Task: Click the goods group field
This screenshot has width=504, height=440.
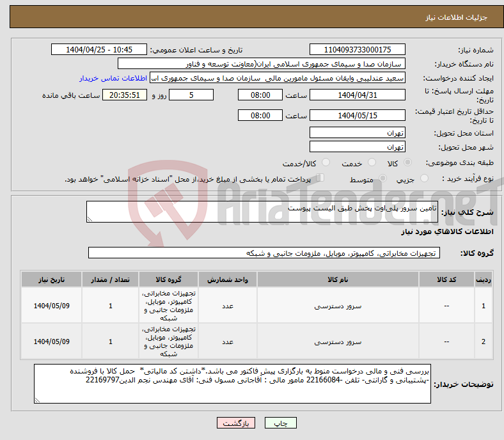Action: coord(264,253)
